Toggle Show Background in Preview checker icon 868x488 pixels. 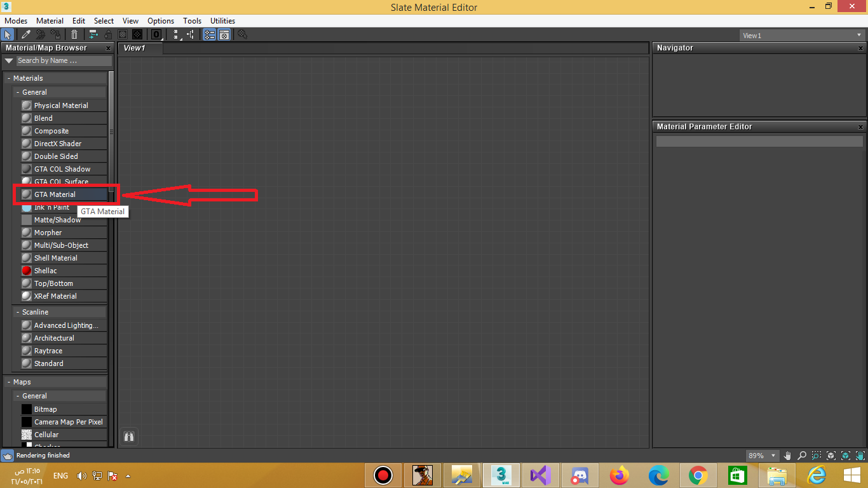[137, 35]
